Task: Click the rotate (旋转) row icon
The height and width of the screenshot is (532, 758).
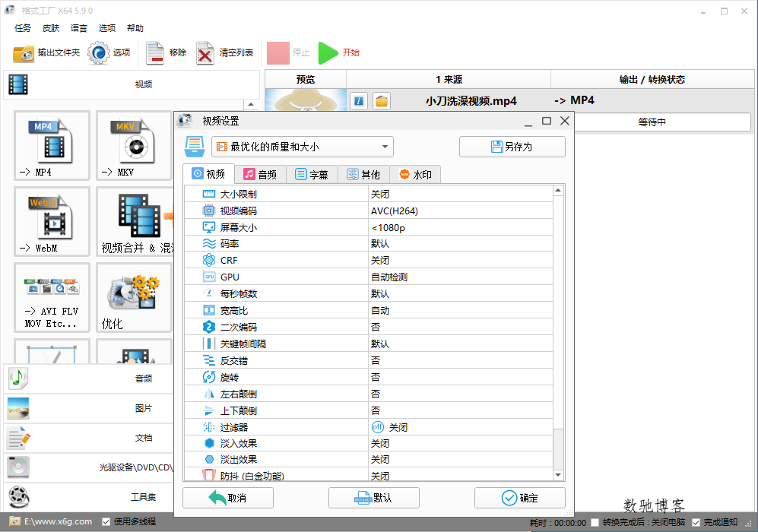Action: pyautogui.click(x=209, y=377)
